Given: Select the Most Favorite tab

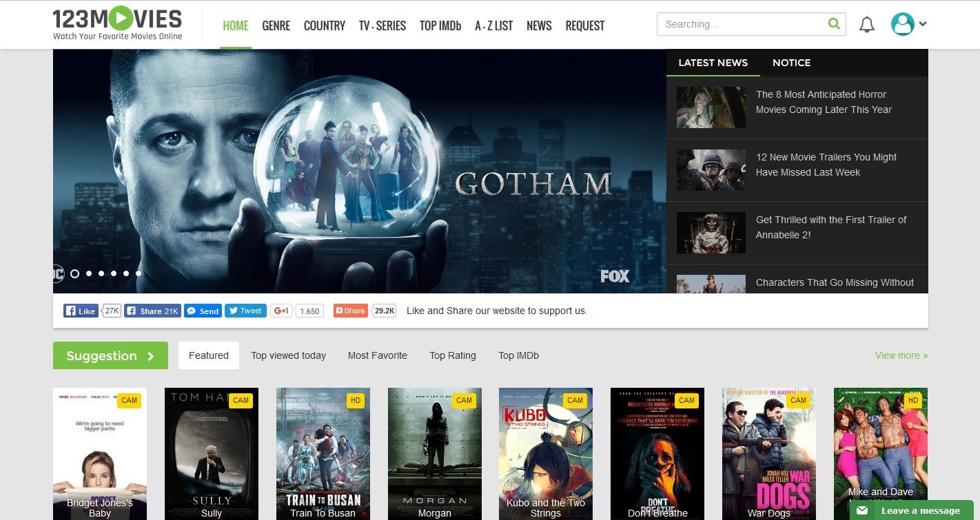Looking at the screenshot, I should tap(378, 355).
